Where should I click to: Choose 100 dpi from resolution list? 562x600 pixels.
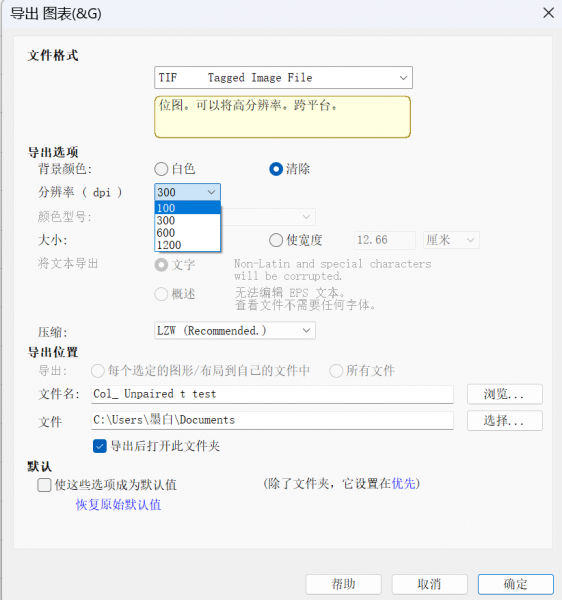pyautogui.click(x=187, y=208)
